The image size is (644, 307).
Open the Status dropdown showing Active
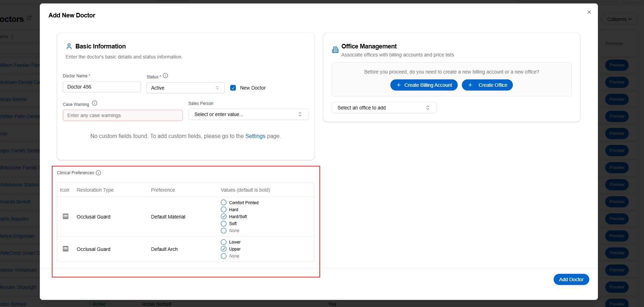tap(185, 88)
